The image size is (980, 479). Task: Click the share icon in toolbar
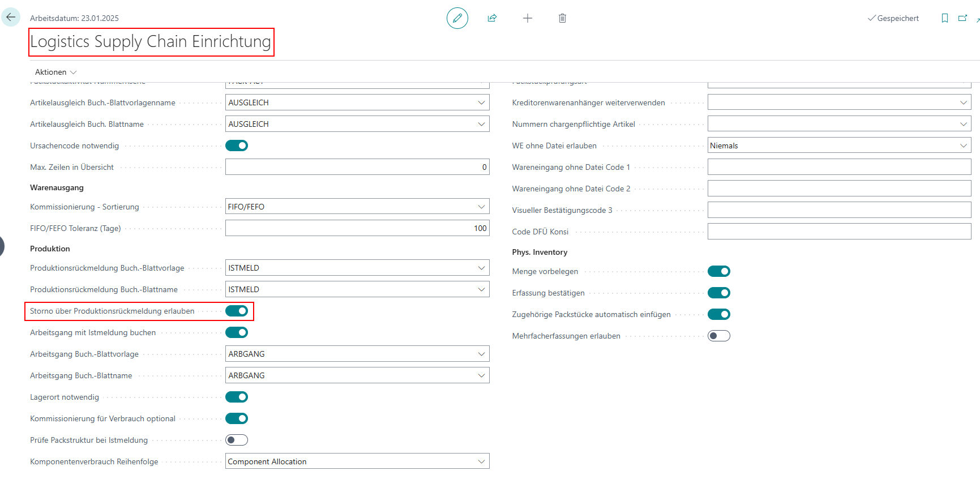492,18
